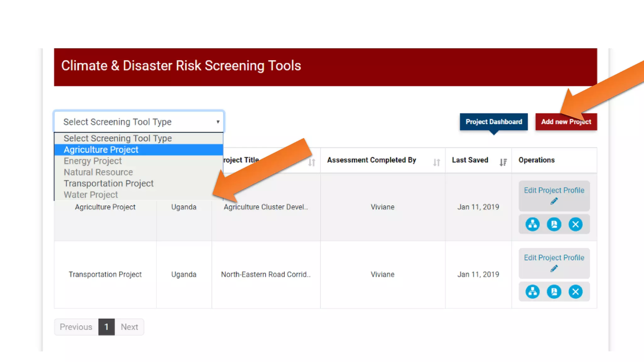Click the PDF report icon in Transportation row

point(554,292)
